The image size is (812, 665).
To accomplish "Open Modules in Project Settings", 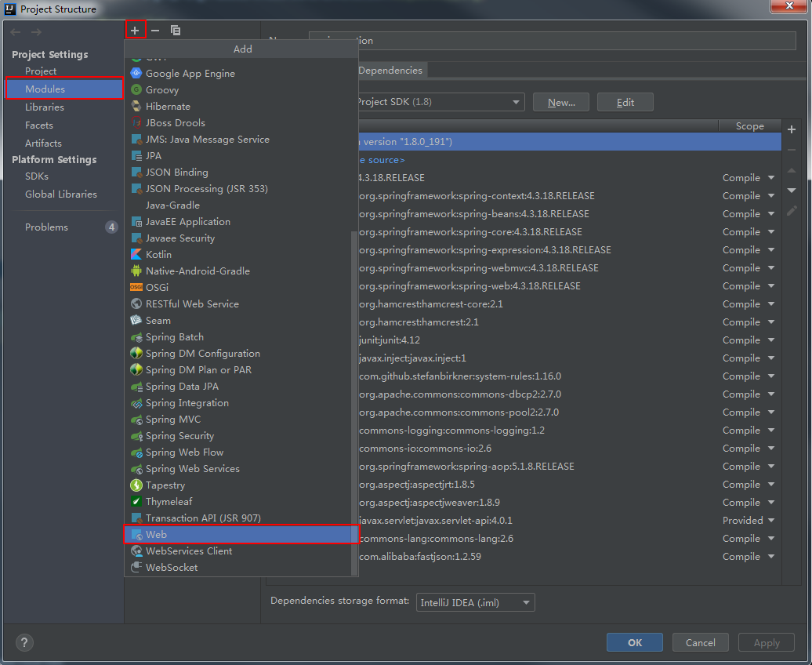I will tap(65, 89).
